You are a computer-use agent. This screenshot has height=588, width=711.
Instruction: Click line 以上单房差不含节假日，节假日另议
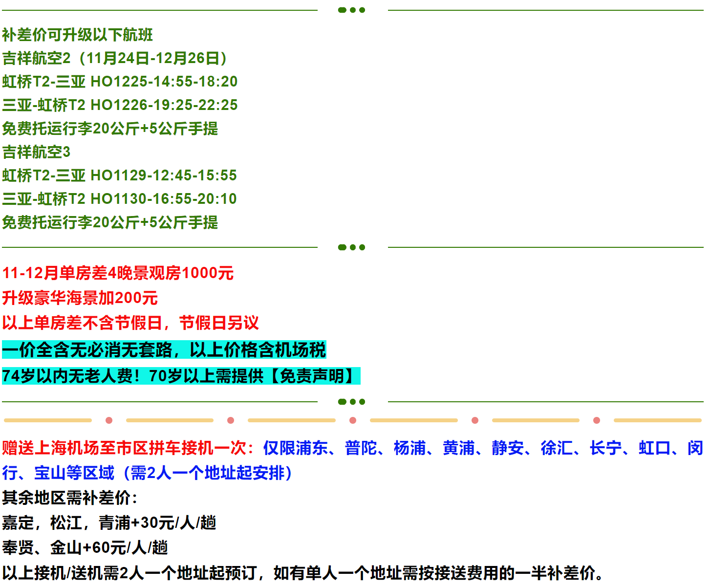[130, 323]
